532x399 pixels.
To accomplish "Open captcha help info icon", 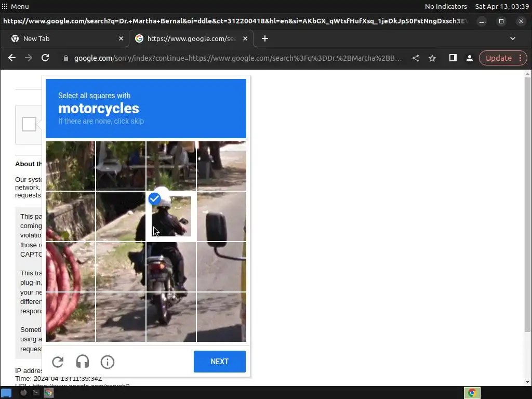I will [x=107, y=362].
